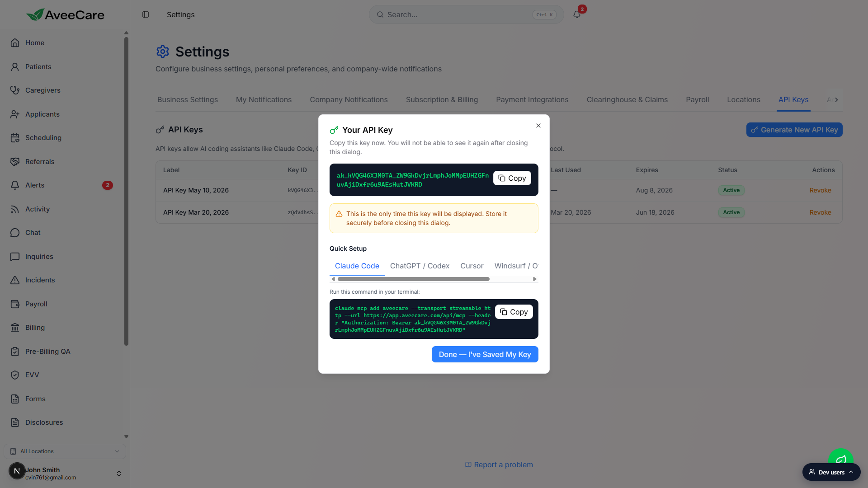Click 'API Key Mar 20, 2026' label
The width and height of the screenshot is (868, 488).
coord(196,212)
